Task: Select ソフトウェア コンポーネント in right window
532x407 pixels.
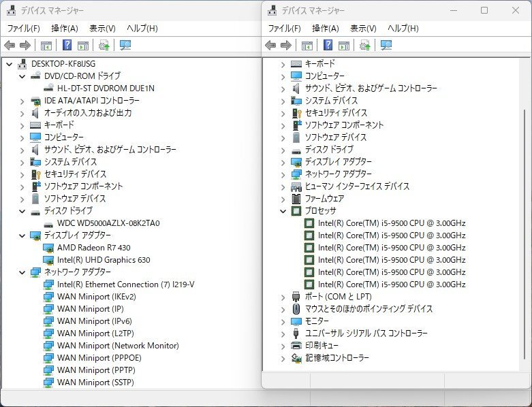Action: [344, 125]
